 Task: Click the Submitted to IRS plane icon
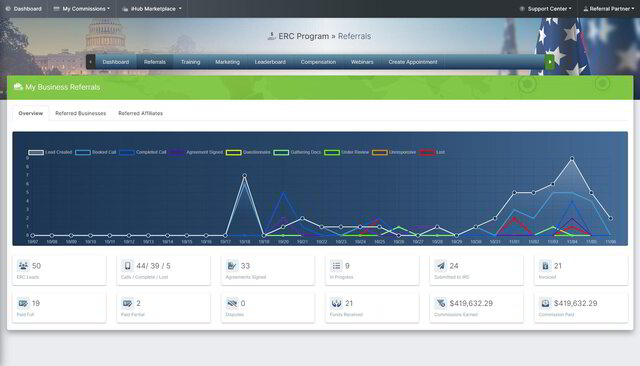(440, 266)
